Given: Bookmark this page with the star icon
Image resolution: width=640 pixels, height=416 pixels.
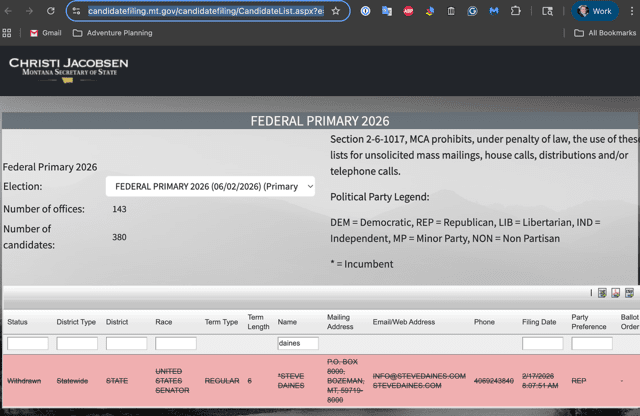Looking at the screenshot, I should (336, 11).
